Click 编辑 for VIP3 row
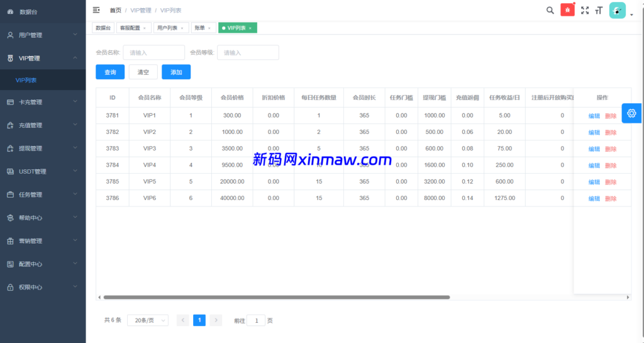The width and height of the screenshot is (644, 343). (x=594, y=149)
